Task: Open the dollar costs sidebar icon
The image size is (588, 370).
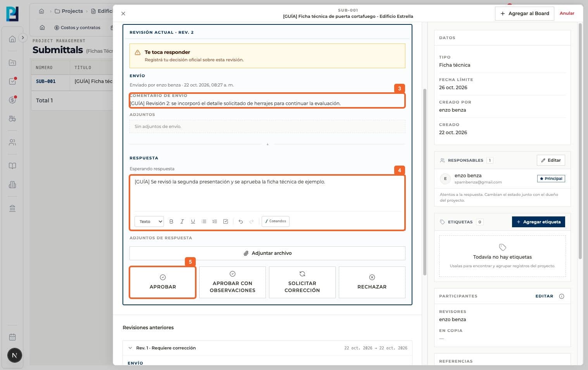Action: 12,100
